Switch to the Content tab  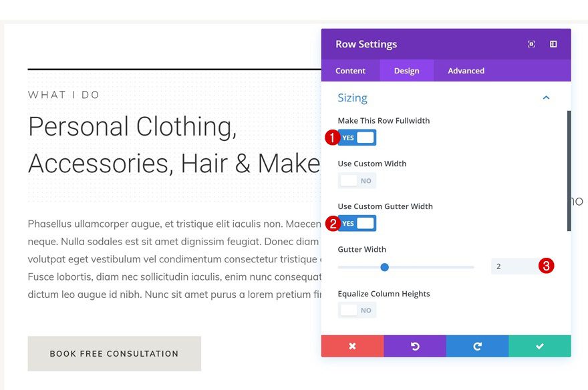(350, 71)
